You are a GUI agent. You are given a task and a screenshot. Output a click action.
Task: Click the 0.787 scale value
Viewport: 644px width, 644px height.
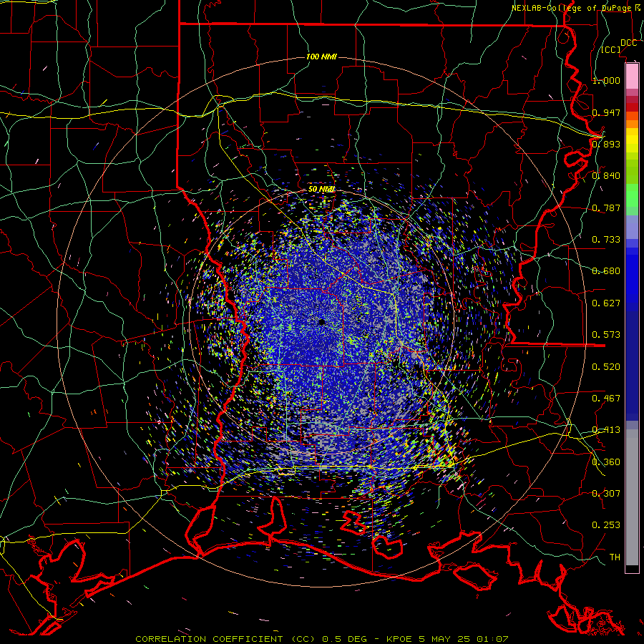[x=606, y=208]
